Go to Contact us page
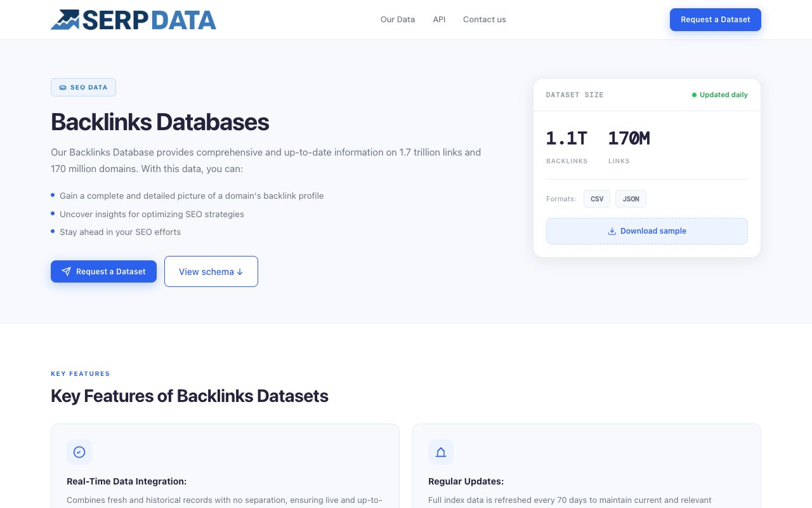 click(x=485, y=20)
